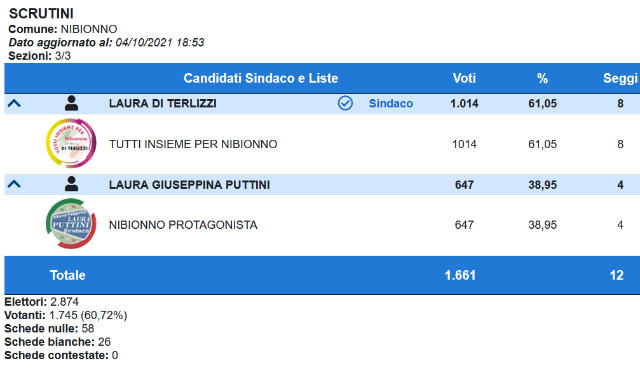This screenshot has width=640, height=382.
Task: Open Nibionno Protagonista list logo
Action: click(71, 224)
